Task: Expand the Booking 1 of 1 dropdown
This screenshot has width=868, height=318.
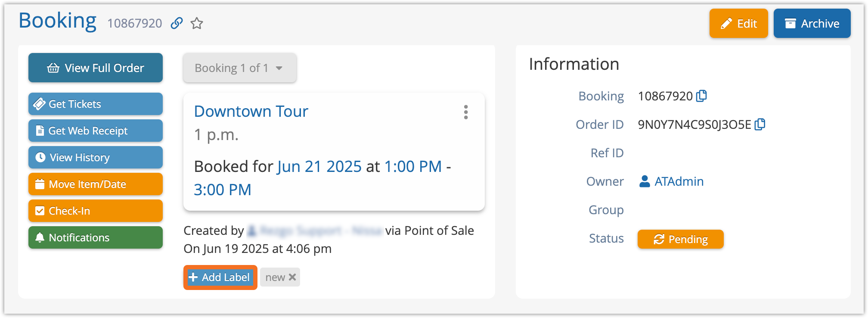Action: pyautogui.click(x=239, y=68)
